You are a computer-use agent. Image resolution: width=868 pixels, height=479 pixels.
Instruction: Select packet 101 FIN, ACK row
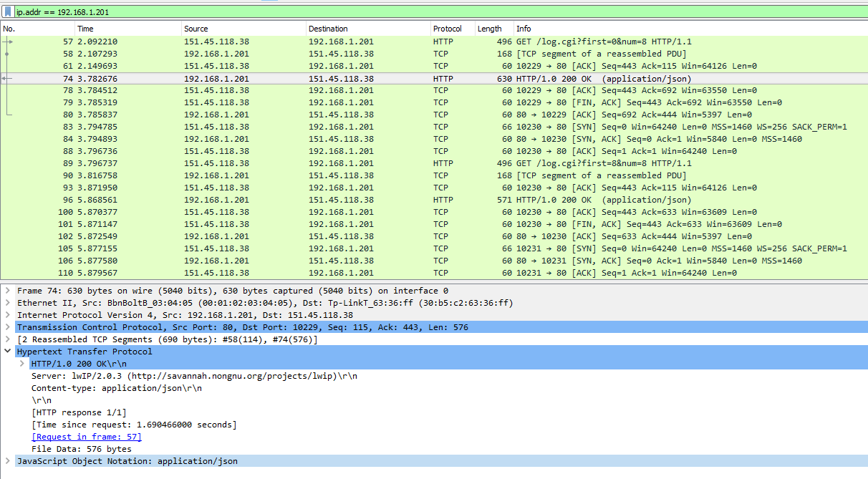click(x=434, y=224)
